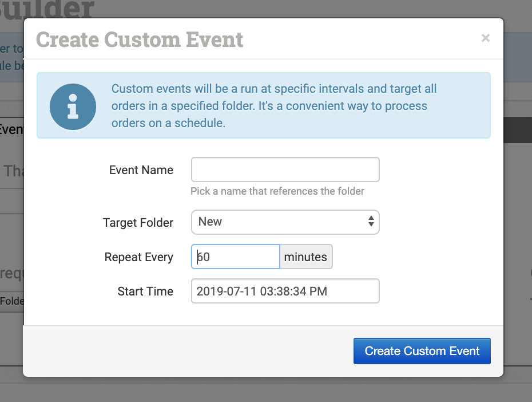
Task: Click the Repeat Every label
Action: click(138, 257)
